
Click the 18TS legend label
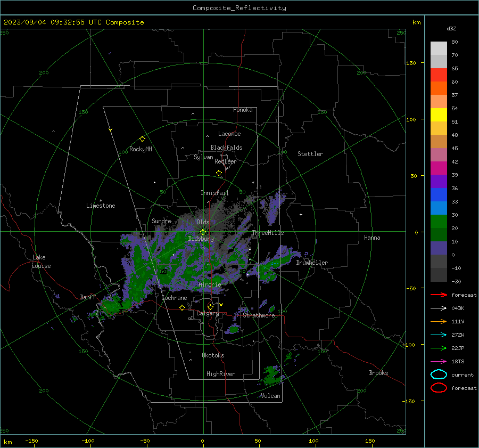tap(458, 362)
